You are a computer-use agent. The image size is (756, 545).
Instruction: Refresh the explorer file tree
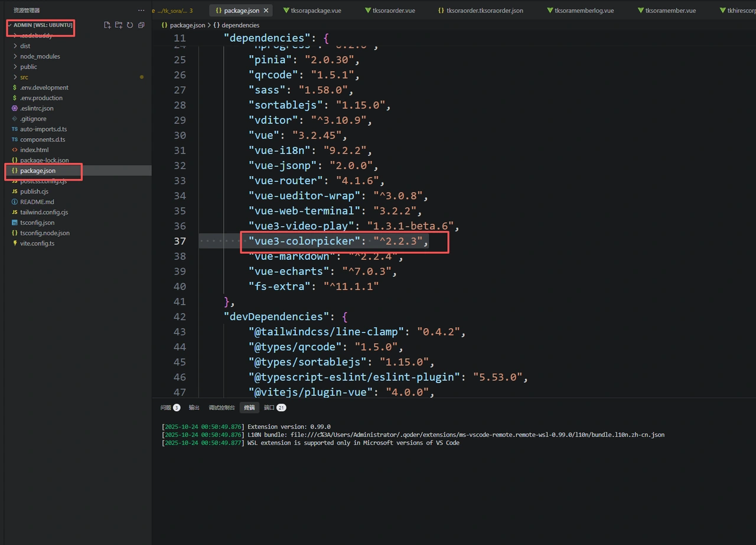[x=130, y=25]
